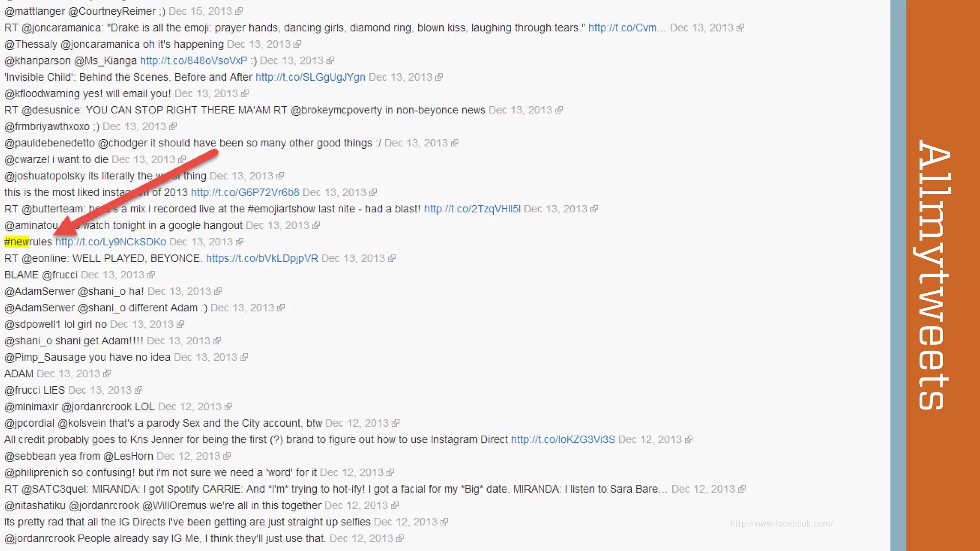This screenshot has height=551, width=980.
Task: Click external icon after '@Thessaly @joncaramanica oh it's happening'
Action: click(x=297, y=44)
